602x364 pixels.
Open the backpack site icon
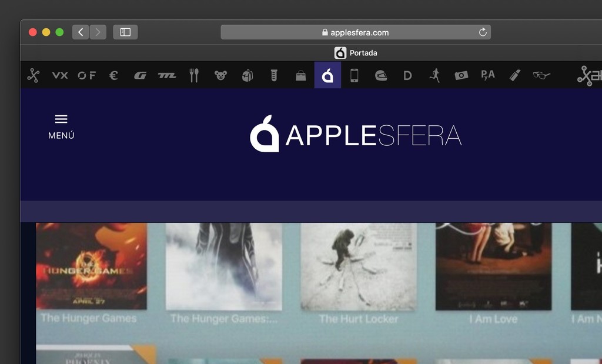tap(248, 75)
